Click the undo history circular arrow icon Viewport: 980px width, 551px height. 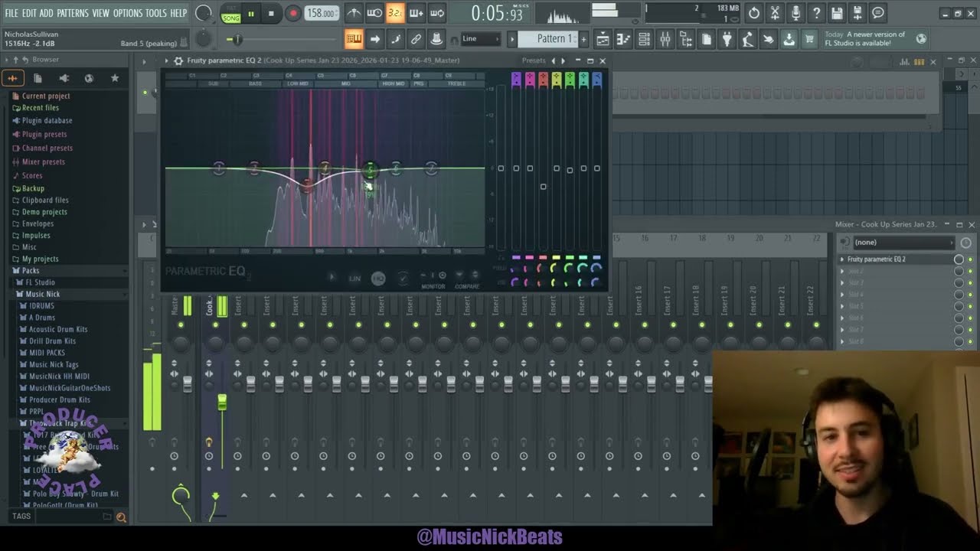tap(754, 13)
